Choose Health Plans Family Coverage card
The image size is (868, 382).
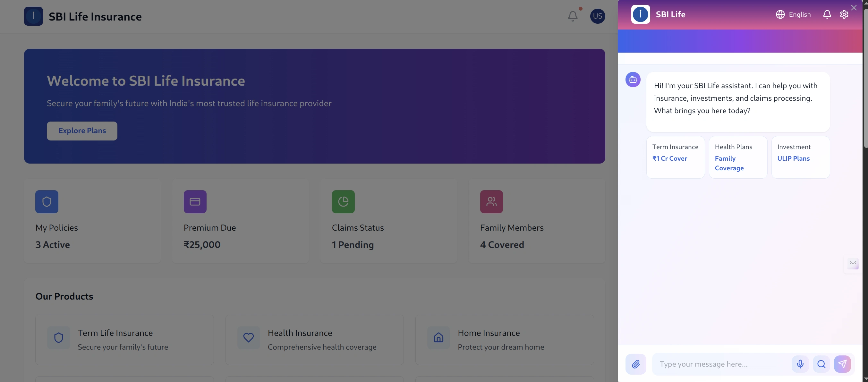click(x=738, y=157)
